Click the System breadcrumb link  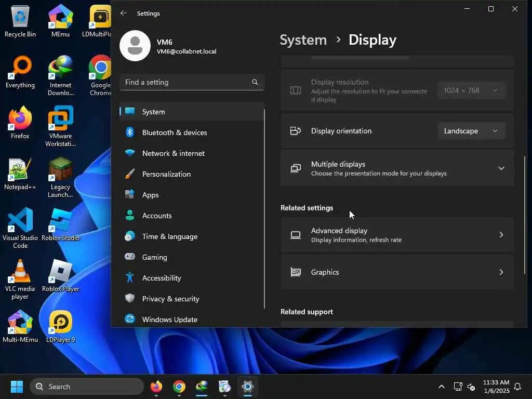pyautogui.click(x=303, y=40)
